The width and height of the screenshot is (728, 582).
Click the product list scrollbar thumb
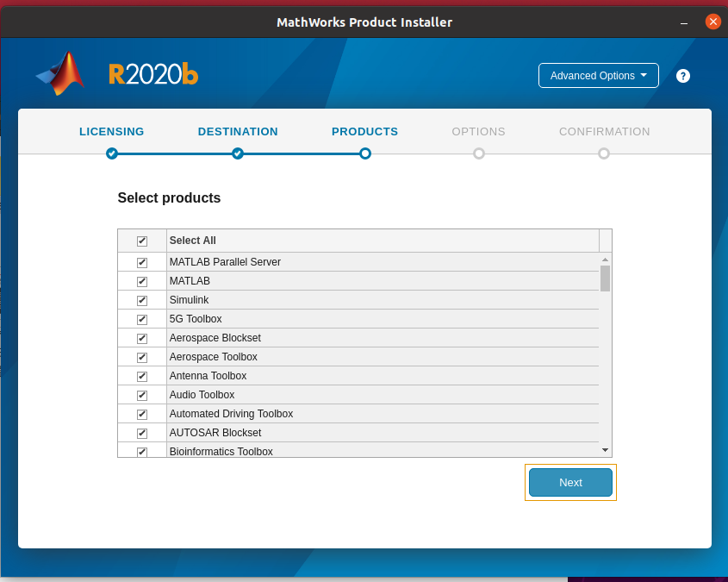point(605,278)
